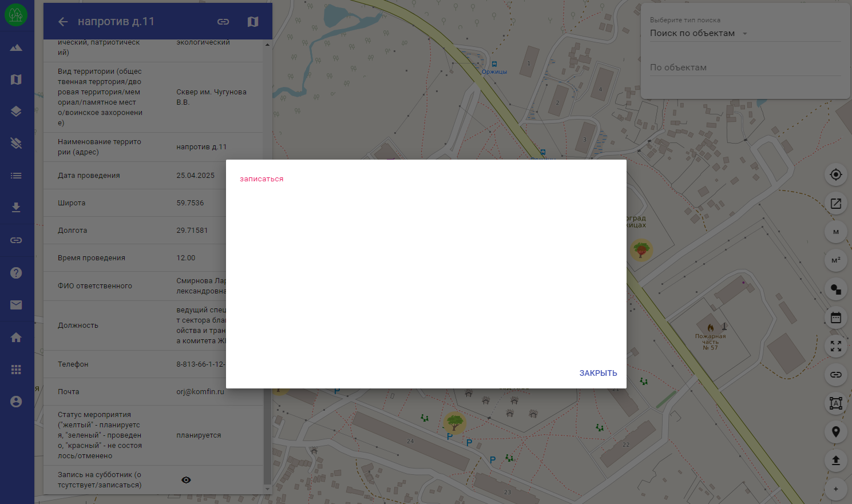Click the locate my position button
Image resolution: width=852 pixels, height=504 pixels.
(x=835, y=174)
